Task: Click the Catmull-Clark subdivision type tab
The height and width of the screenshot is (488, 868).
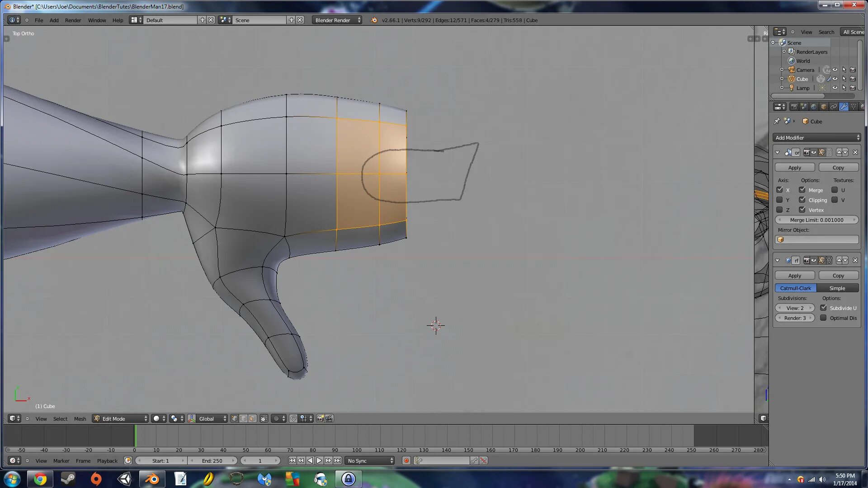Action: 796,288
